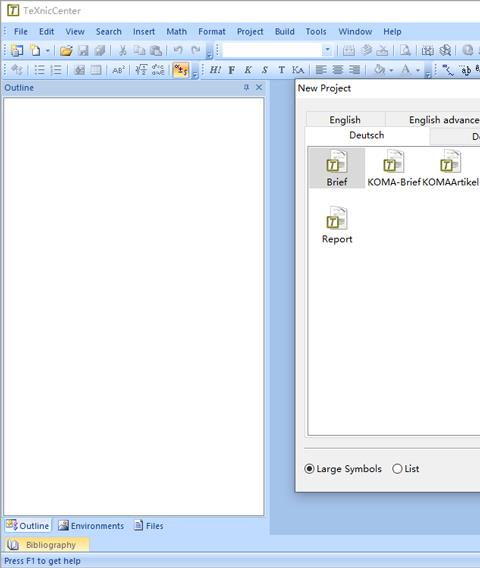Pin the Outline panel with the pushpin

tap(246, 87)
